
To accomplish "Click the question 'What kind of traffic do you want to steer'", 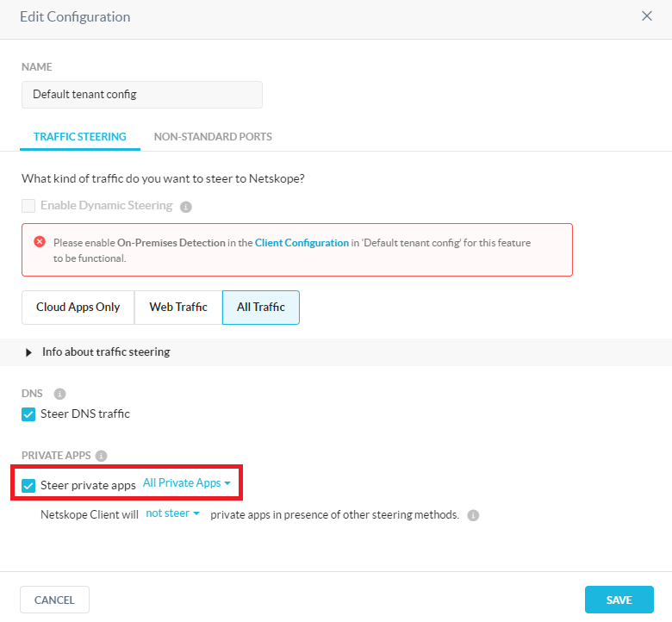I will click(x=163, y=178).
